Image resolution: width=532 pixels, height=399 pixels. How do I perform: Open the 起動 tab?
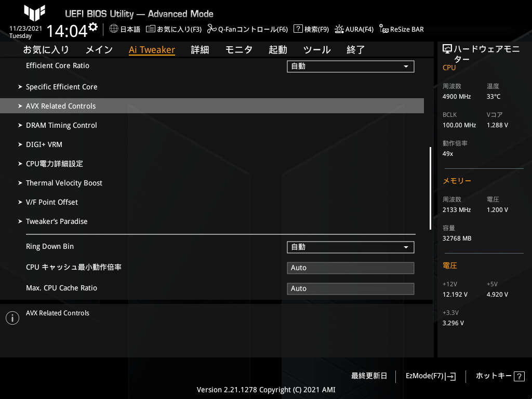(278, 50)
